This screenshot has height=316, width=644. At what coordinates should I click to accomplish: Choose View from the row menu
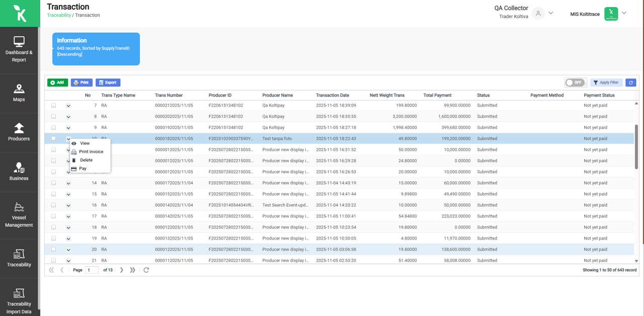90,143
